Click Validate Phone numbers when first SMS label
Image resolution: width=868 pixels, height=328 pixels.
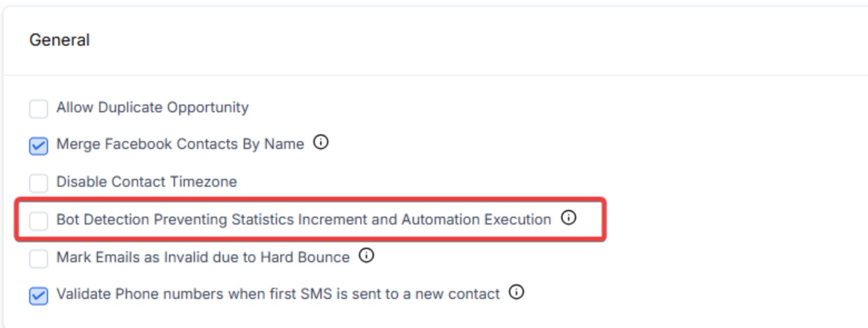tap(278, 294)
